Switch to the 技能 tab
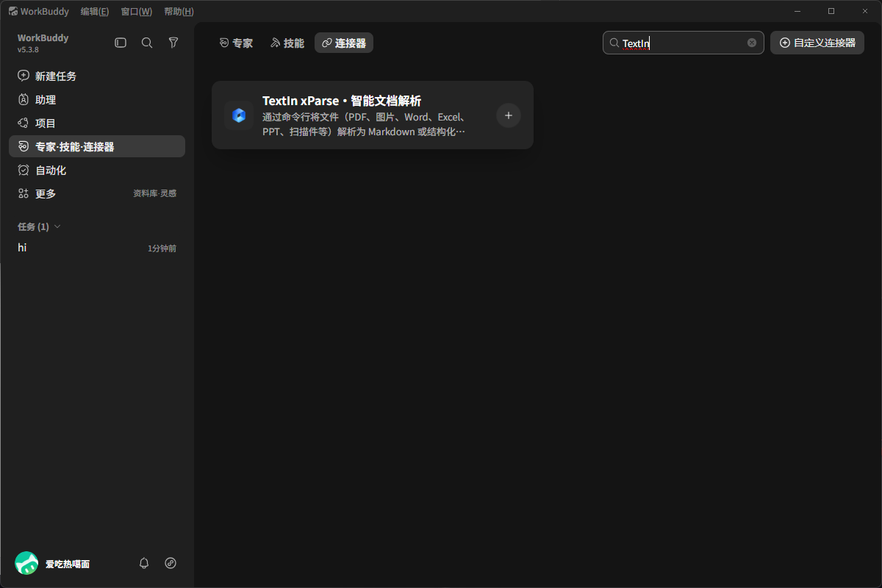Screen dimensions: 882x588 [x=287, y=43]
